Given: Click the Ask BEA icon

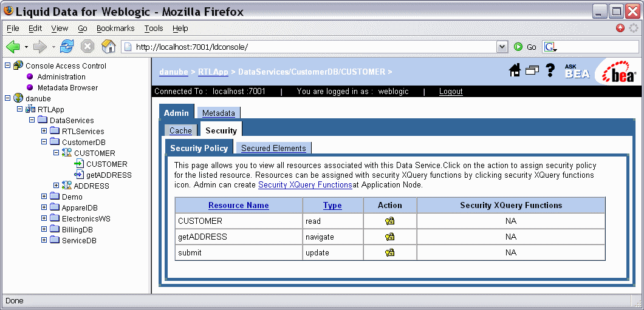Looking at the screenshot, I should coord(577,71).
